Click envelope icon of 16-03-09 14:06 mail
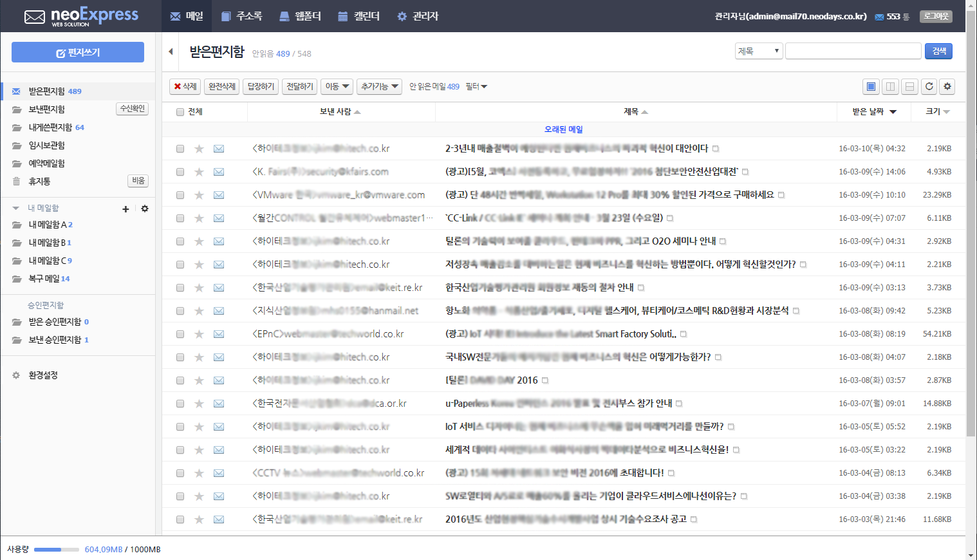977x560 pixels. pyautogui.click(x=219, y=172)
